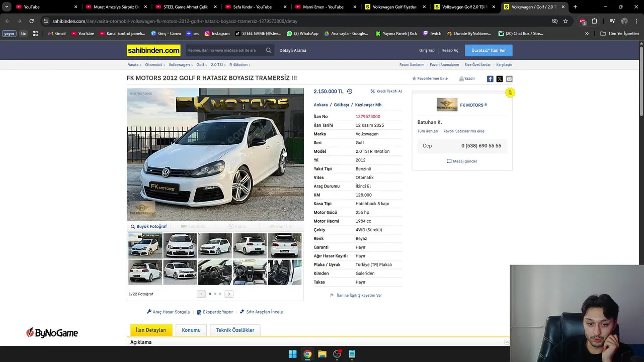Image resolution: width=644 pixels, height=362 pixels.
Task: Open File Explorer from taskbar
Action: click(322, 354)
